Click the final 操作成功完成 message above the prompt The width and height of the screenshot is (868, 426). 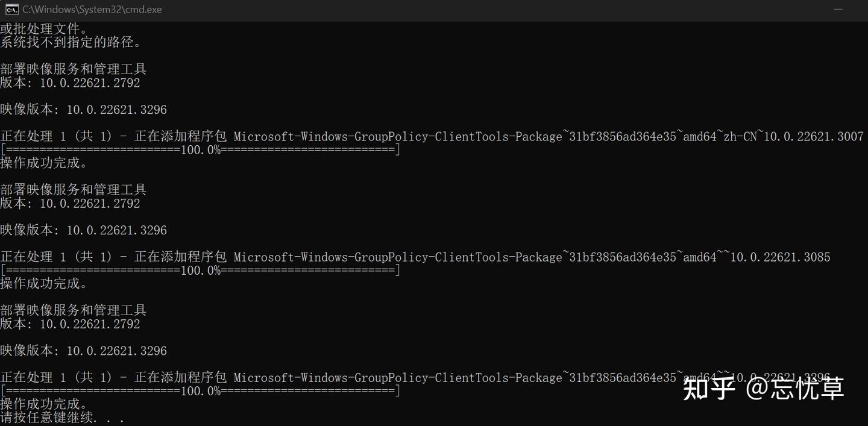(44, 404)
